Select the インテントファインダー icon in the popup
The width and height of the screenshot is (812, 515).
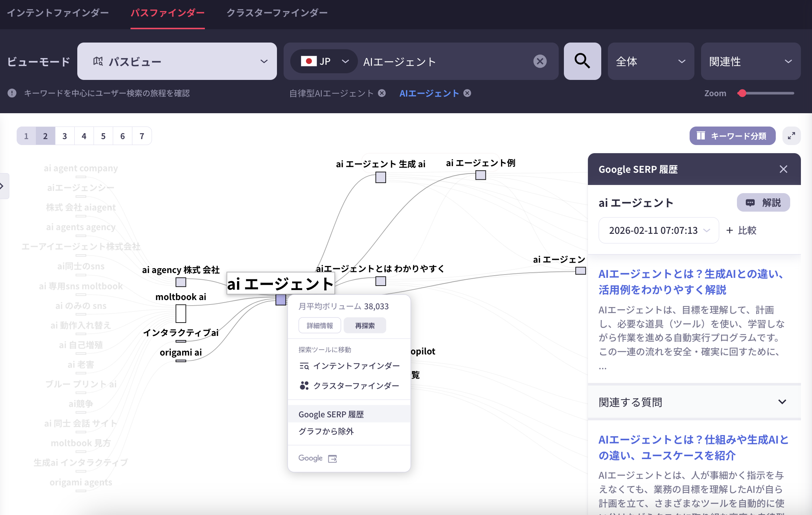tap(304, 366)
